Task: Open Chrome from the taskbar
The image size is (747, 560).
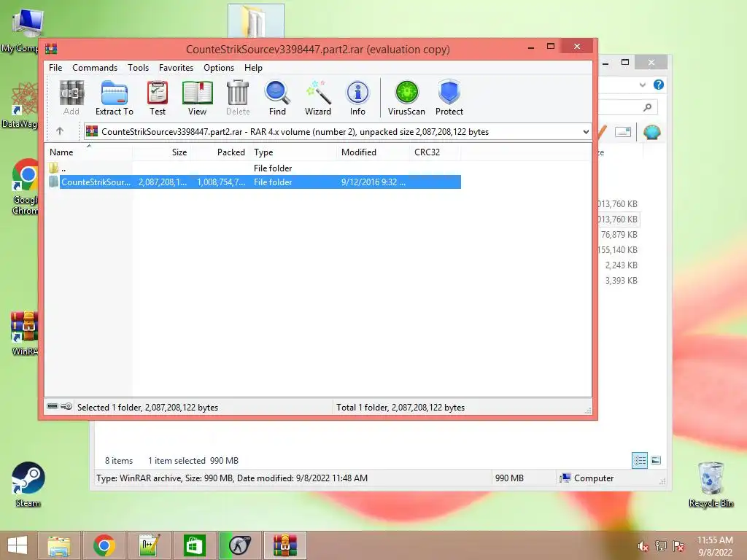Action: (104, 545)
